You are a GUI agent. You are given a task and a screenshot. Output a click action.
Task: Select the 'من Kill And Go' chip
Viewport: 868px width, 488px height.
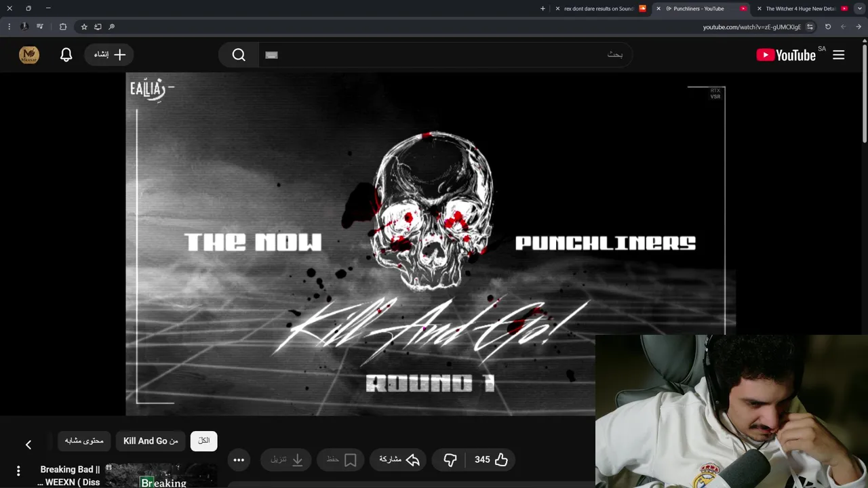pos(151,441)
